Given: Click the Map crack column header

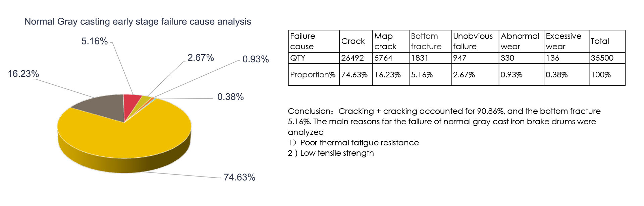Looking at the screenshot, I should [390, 41].
